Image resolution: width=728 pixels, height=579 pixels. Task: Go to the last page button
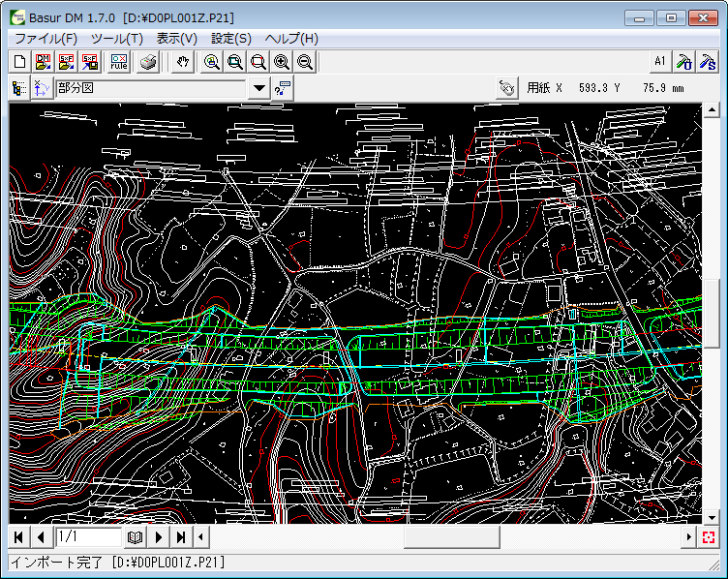click(x=181, y=537)
